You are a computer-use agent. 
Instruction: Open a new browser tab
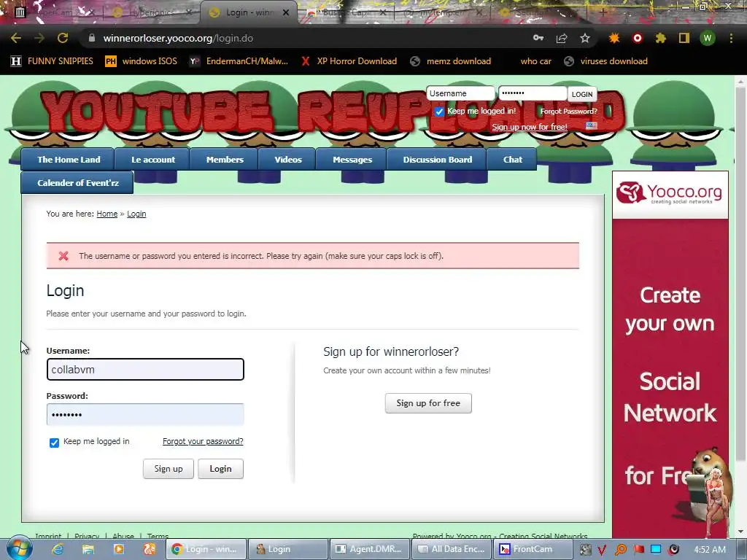click(x=603, y=13)
